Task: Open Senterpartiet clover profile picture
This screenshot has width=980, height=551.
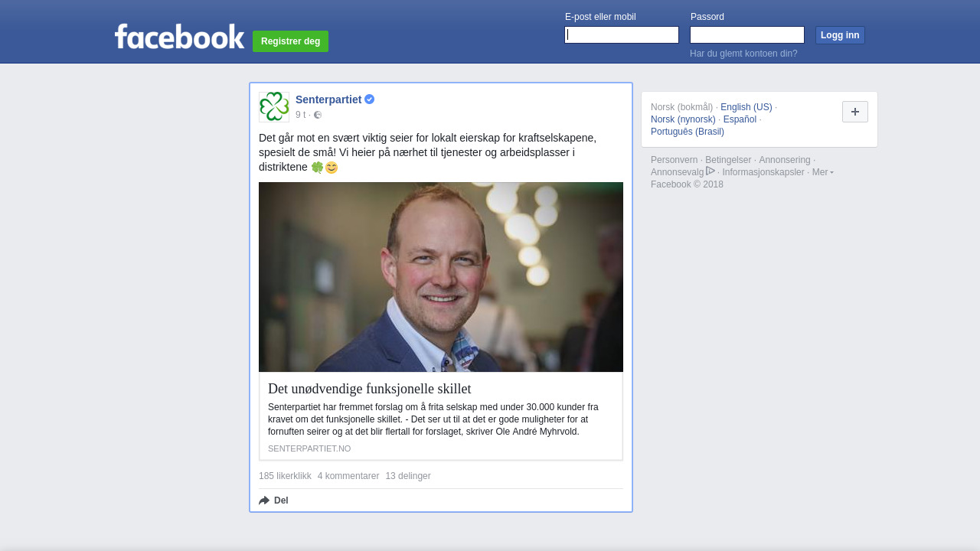Action: pyautogui.click(x=274, y=107)
